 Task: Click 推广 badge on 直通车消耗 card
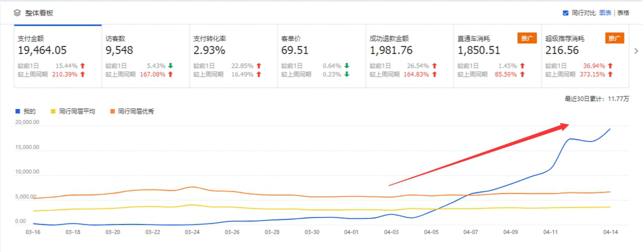[526, 38]
